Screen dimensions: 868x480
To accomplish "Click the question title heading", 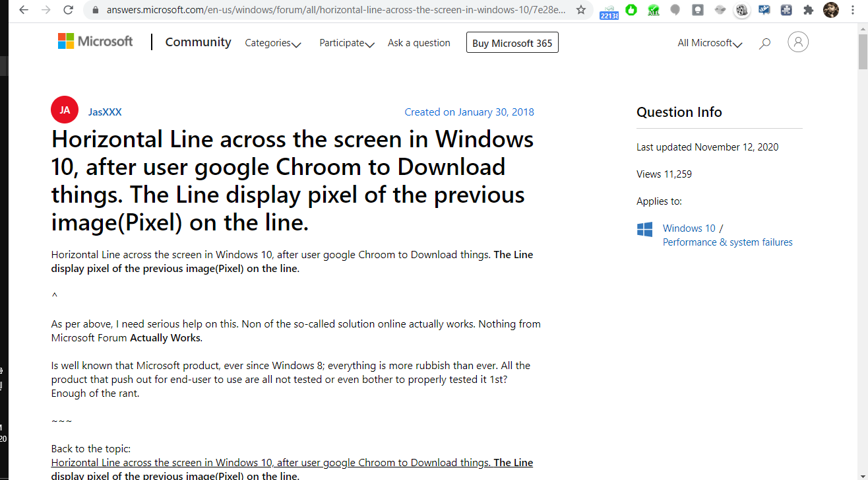I will click(294, 181).
